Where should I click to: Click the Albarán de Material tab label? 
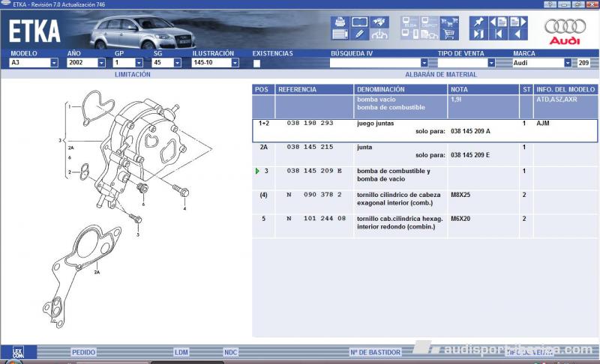coord(441,74)
